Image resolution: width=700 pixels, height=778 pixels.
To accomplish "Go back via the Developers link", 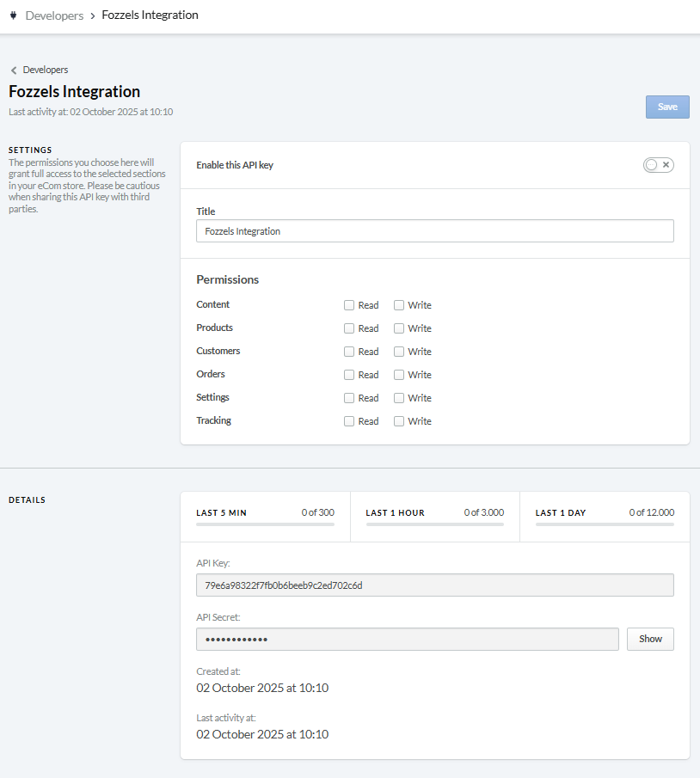I will point(46,70).
